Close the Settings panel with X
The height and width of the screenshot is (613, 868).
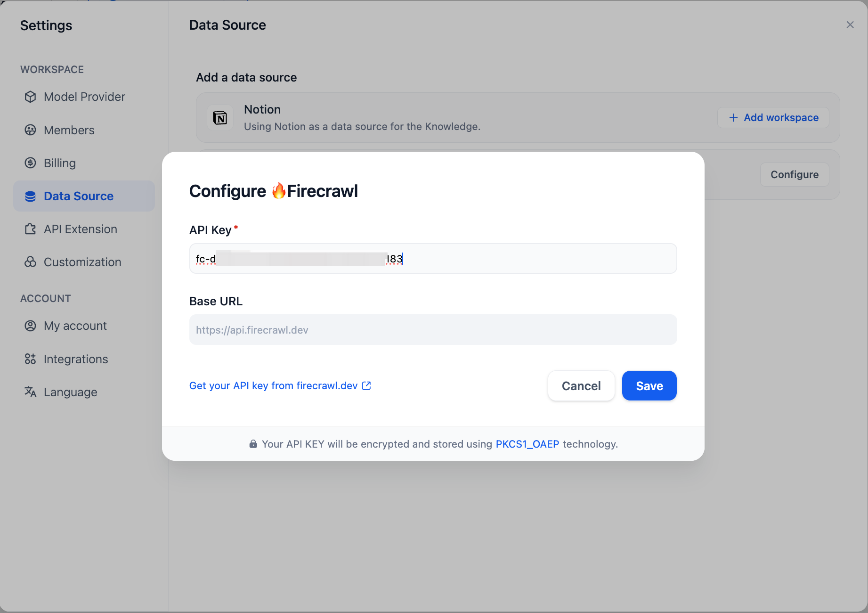click(x=850, y=25)
